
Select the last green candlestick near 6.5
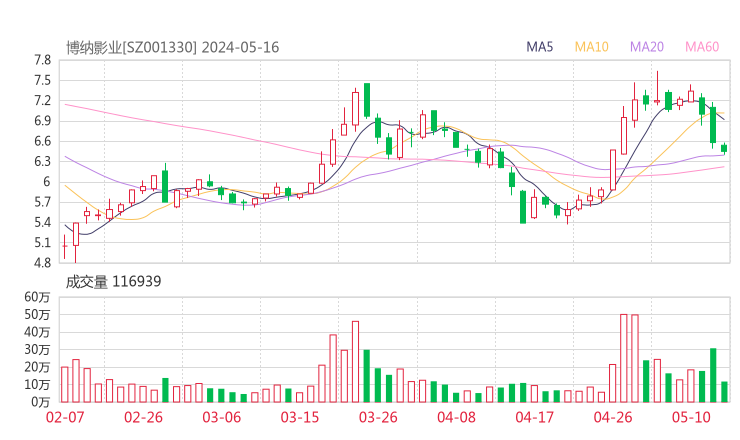point(724,148)
